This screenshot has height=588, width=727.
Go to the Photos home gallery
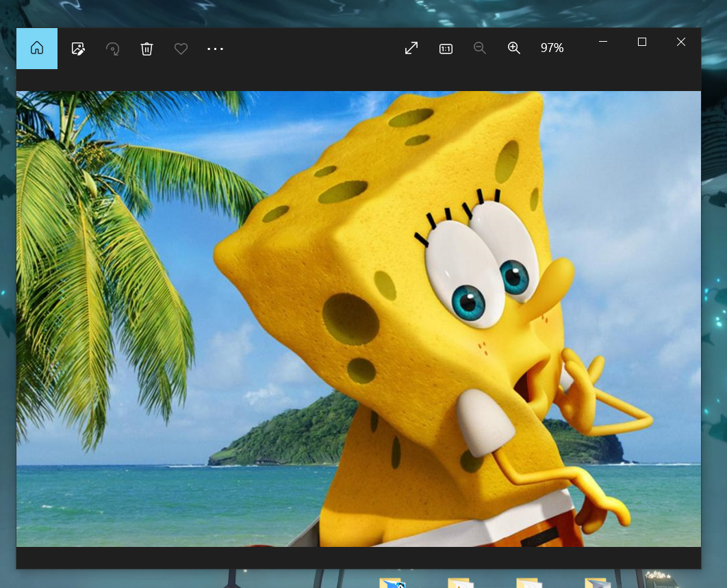coord(37,48)
